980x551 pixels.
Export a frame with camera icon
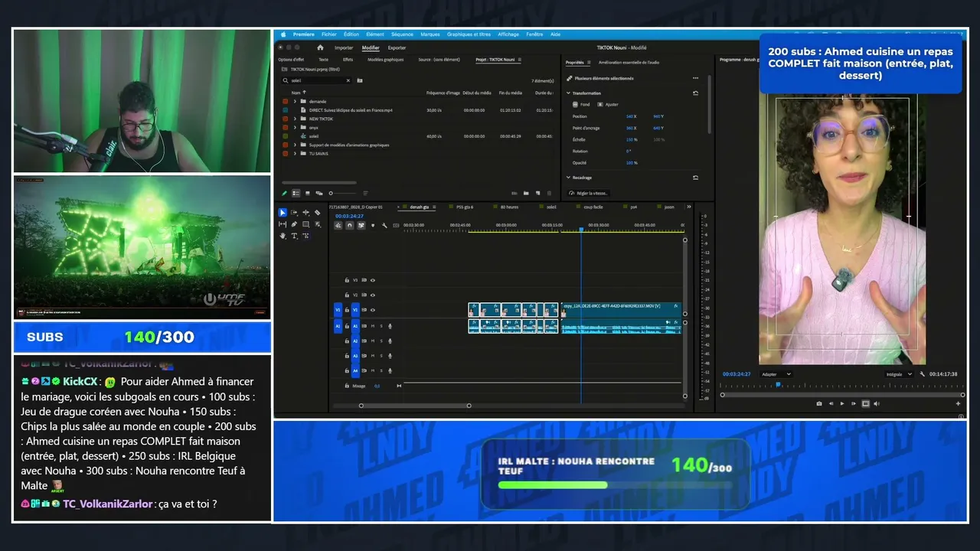click(819, 403)
